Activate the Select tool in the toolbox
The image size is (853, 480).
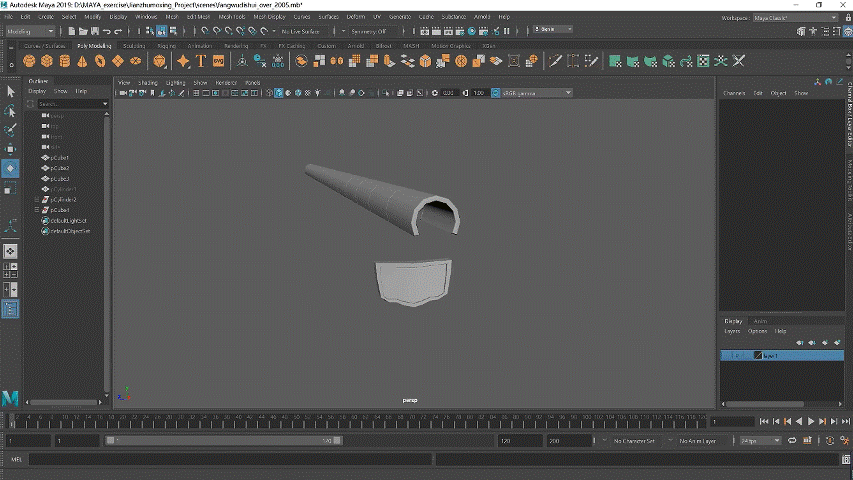(x=10, y=91)
